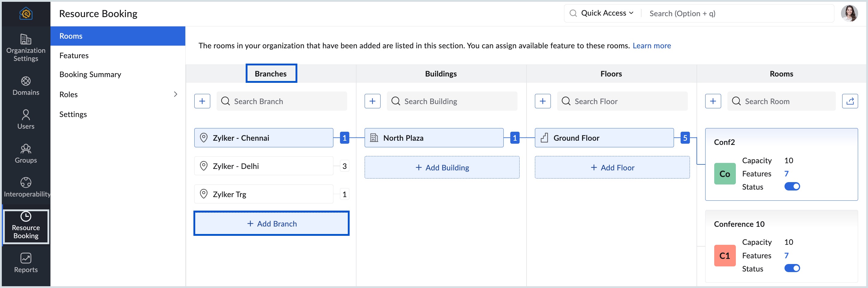Viewport: 868px width, 288px height.
Task: Open the Domains section icon
Action: (26, 81)
